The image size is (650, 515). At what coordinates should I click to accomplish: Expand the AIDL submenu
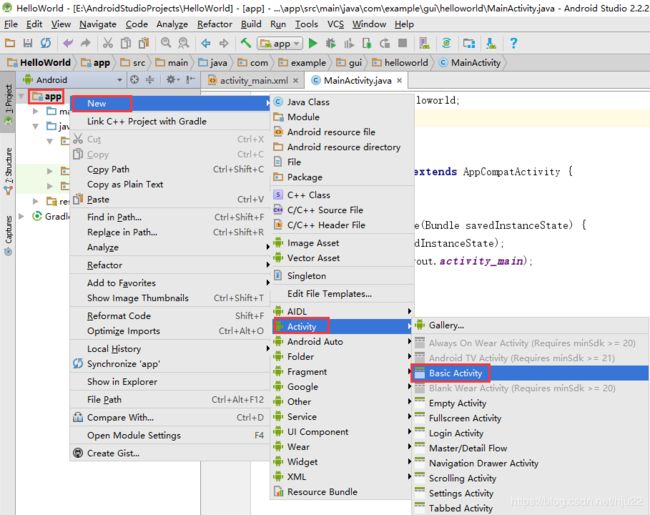point(342,311)
